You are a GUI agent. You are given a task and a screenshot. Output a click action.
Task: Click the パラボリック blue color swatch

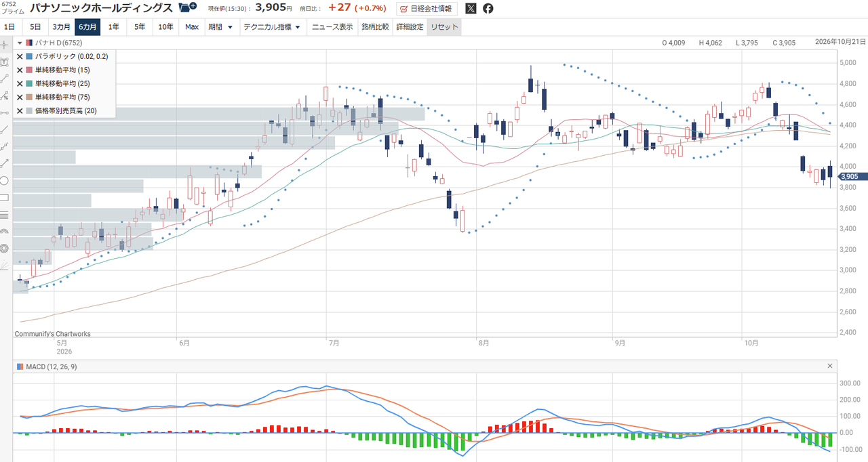tap(29, 56)
